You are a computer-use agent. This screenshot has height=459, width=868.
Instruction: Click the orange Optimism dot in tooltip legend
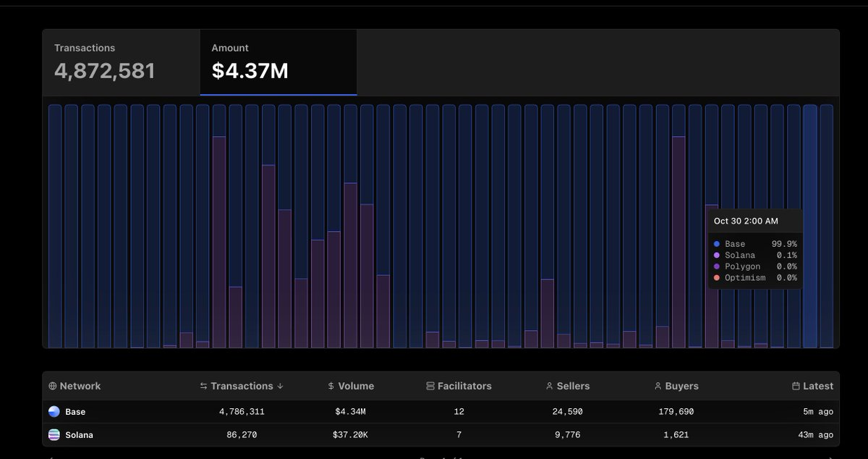[716, 278]
